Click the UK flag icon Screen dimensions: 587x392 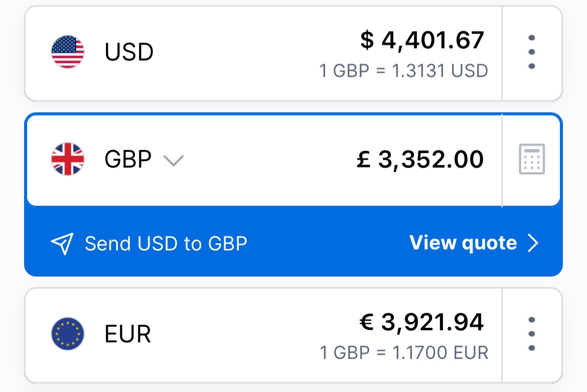click(68, 159)
